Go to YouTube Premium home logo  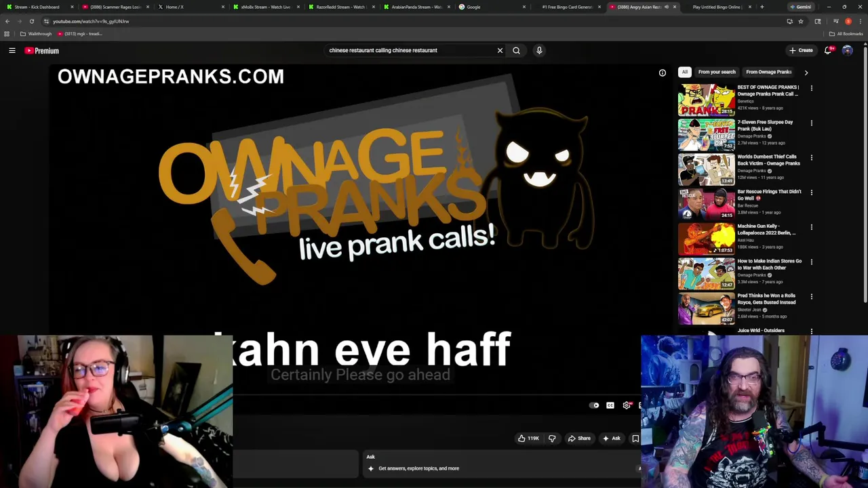pos(42,50)
